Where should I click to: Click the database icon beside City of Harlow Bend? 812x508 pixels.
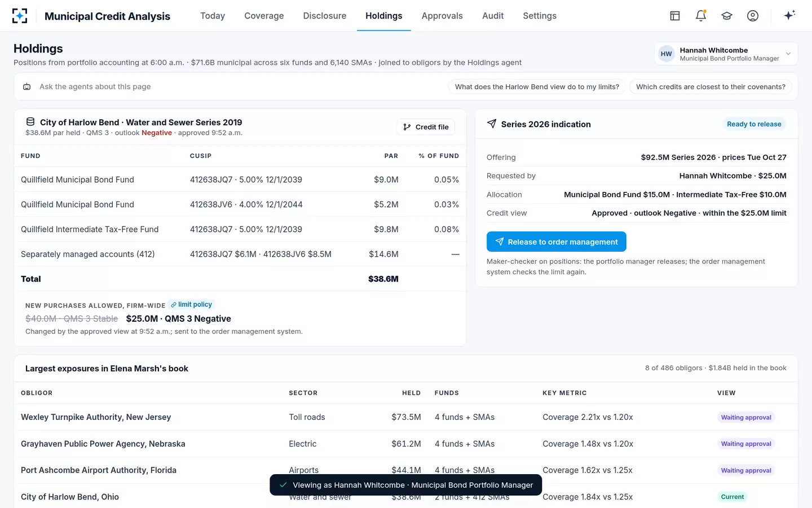(30, 122)
